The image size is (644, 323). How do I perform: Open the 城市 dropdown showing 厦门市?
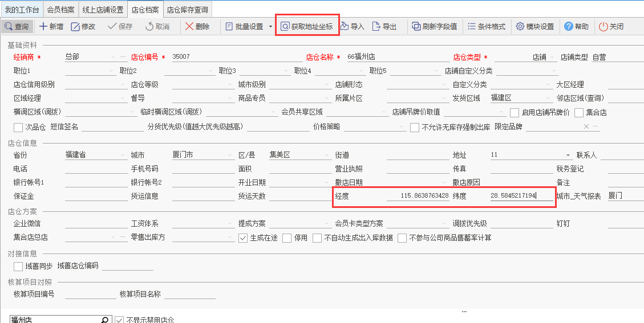click(x=230, y=155)
